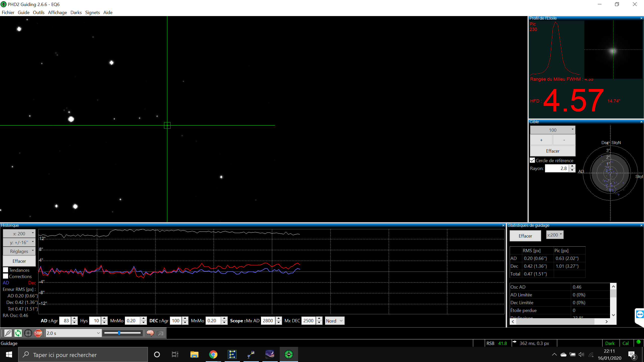Open the Outils menu

coord(38,13)
